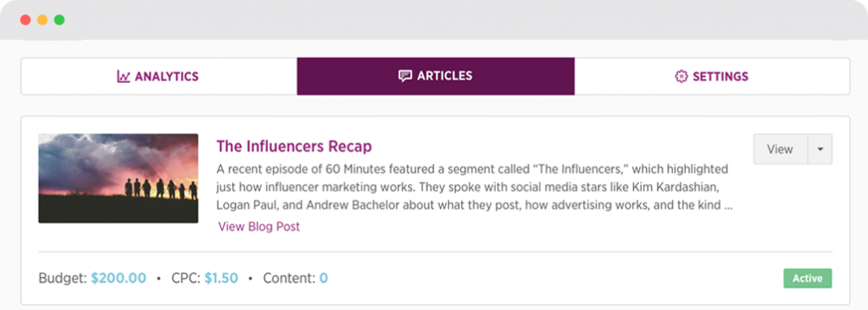
Task: Select the Articles tab label
Action: point(444,76)
